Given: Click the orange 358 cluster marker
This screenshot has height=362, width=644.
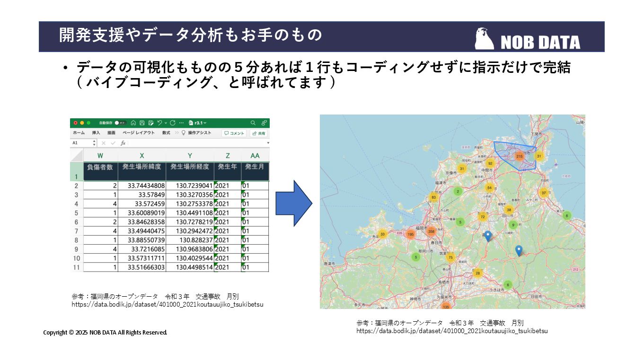Looking at the screenshot, I should (431, 231).
